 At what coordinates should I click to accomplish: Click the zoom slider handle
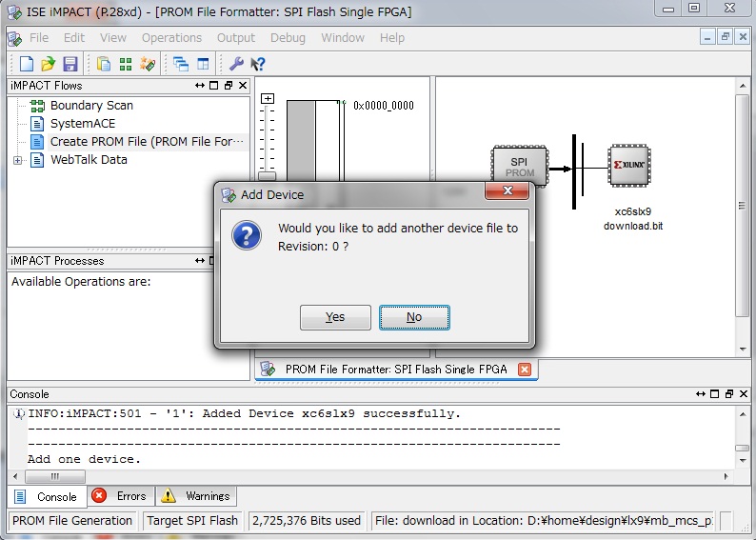(268, 176)
